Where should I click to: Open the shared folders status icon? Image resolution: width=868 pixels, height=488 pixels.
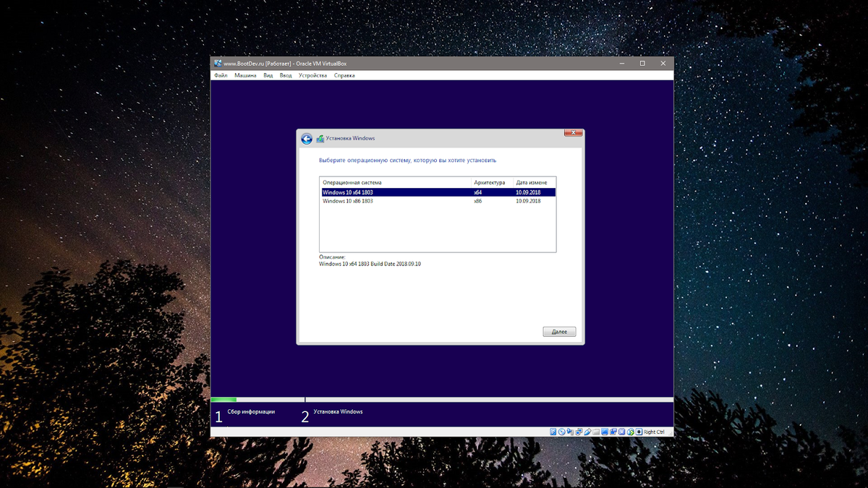tap(596, 432)
